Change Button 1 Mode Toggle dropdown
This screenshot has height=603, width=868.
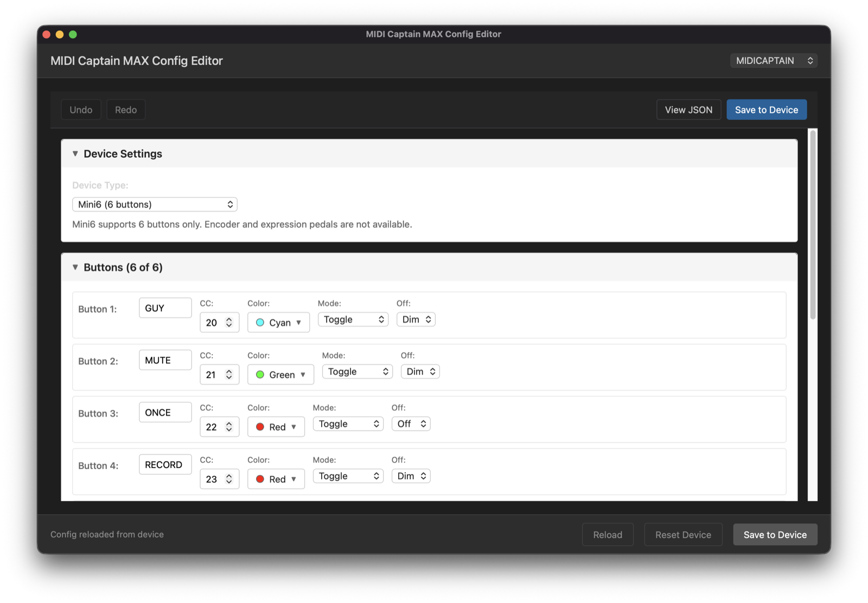(x=353, y=319)
